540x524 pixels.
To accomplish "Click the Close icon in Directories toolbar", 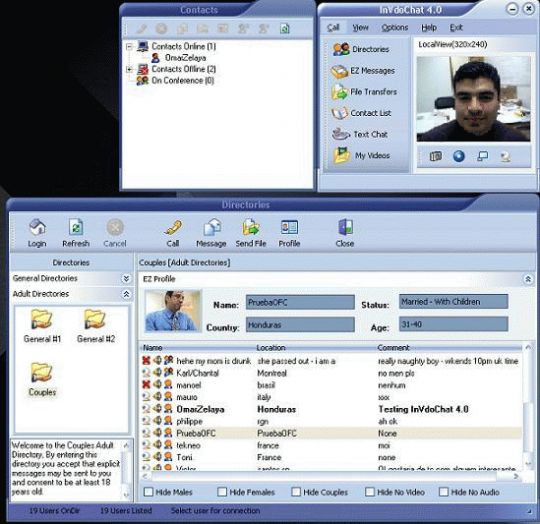I will coord(345,233).
